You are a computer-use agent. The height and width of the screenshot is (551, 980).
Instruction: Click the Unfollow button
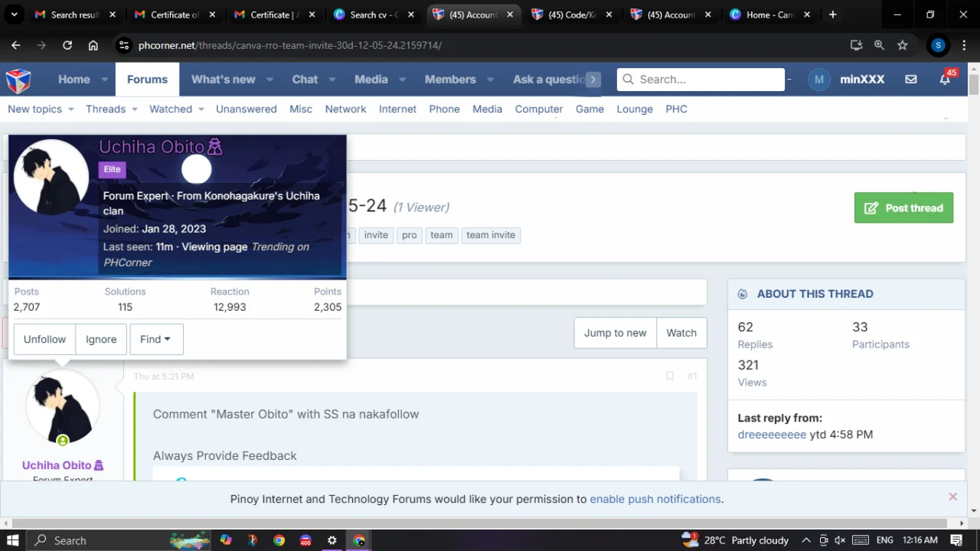44,339
